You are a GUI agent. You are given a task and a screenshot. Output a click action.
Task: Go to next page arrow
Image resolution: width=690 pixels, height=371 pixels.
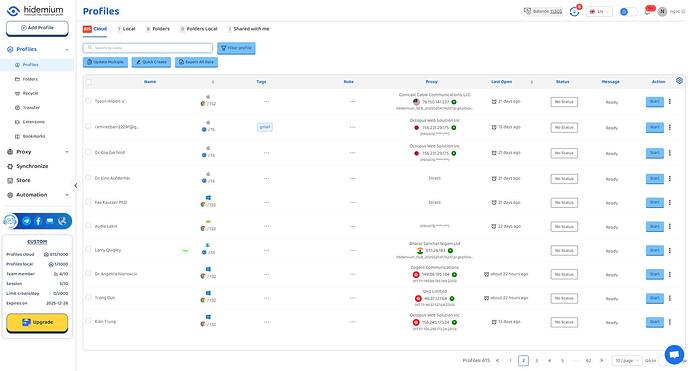click(602, 360)
